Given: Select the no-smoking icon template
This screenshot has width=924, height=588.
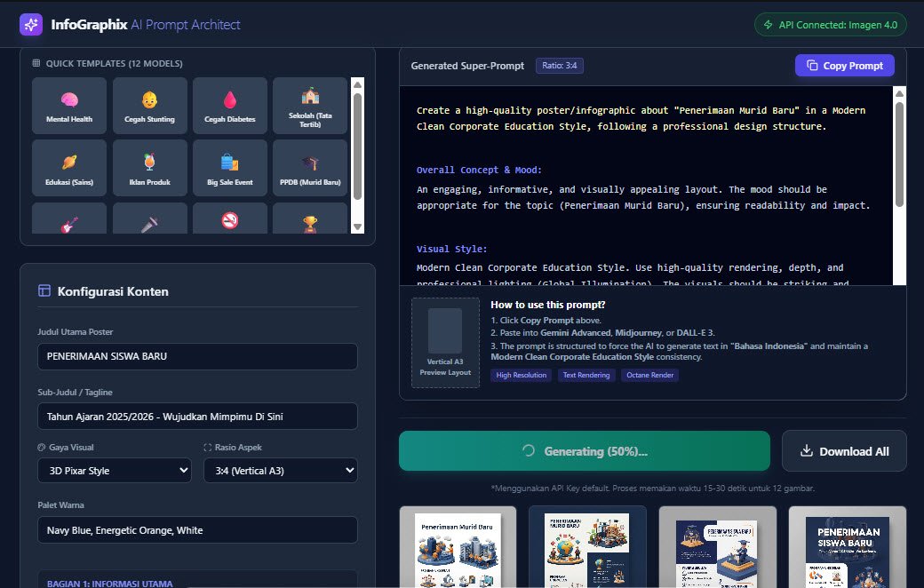Looking at the screenshot, I should click(x=230, y=219).
